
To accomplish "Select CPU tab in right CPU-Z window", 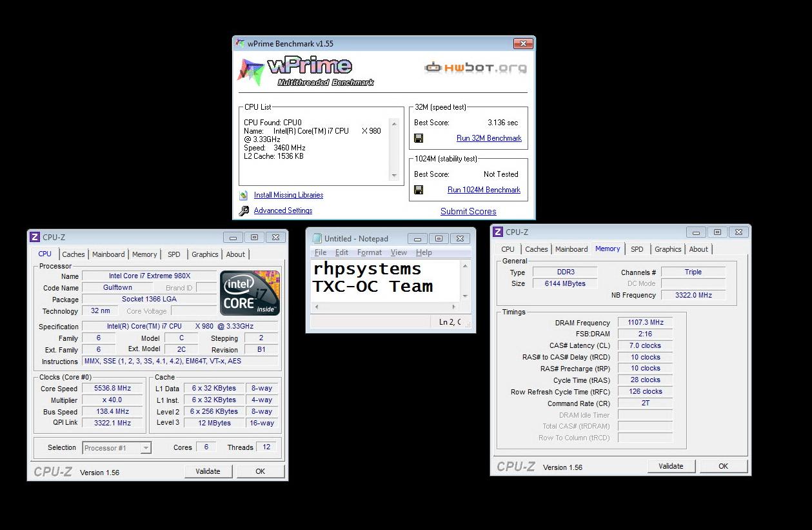I will click(508, 249).
